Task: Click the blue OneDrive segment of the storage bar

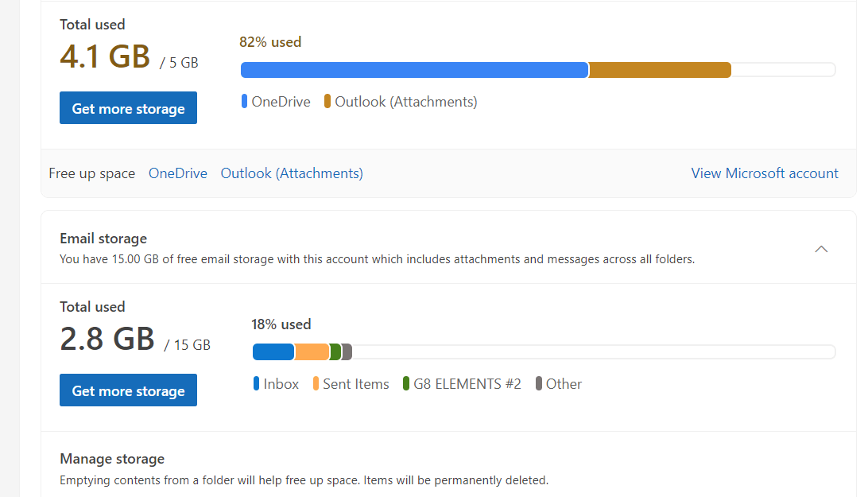Action: point(413,69)
